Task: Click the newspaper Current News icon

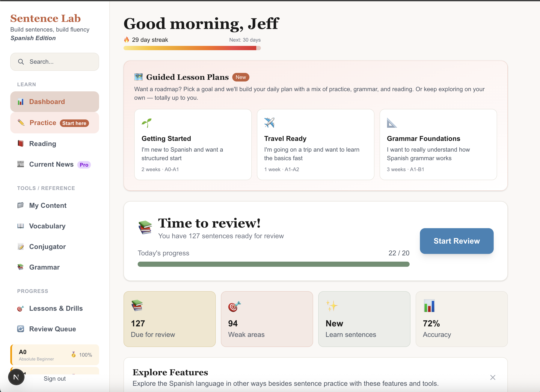Action: [21, 164]
